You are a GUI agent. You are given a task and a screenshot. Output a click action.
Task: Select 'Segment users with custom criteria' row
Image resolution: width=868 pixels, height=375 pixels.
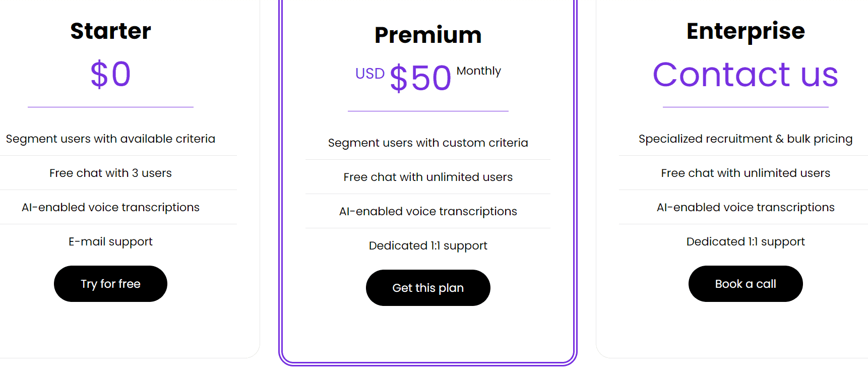pyautogui.click(x=427, y=143)
